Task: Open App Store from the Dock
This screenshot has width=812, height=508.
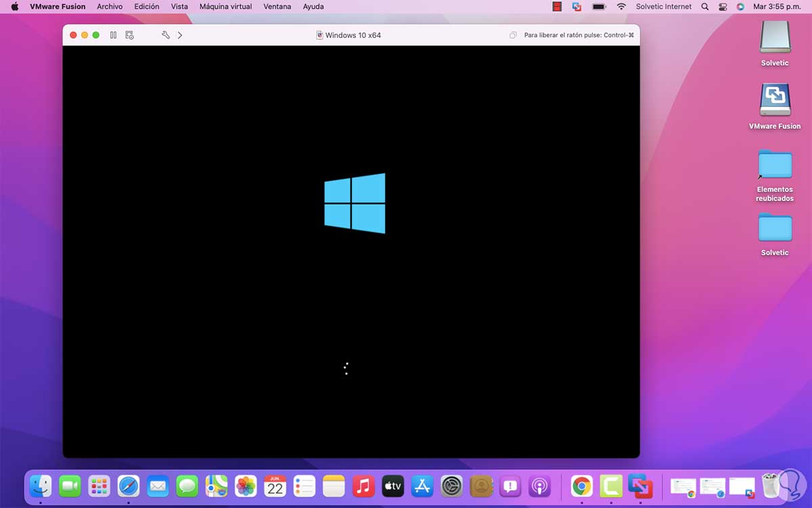Action: click(422, 486)
